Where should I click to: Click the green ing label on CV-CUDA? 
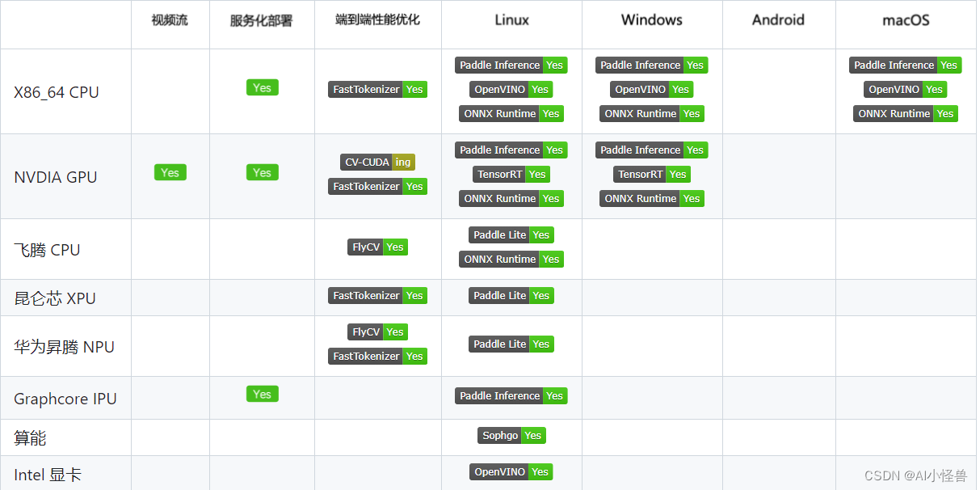(404, 162)
